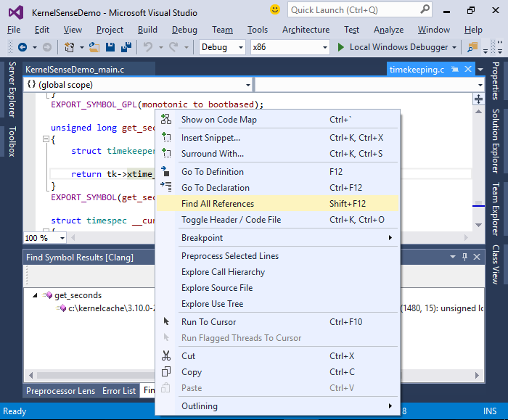Click the Copy pages icon

pos(166,371)
